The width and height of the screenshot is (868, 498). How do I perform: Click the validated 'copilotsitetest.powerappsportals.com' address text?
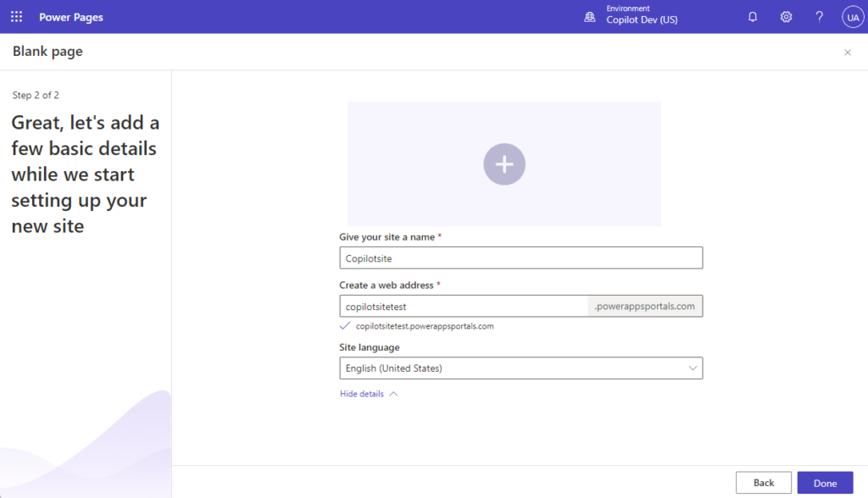(425, 326)
